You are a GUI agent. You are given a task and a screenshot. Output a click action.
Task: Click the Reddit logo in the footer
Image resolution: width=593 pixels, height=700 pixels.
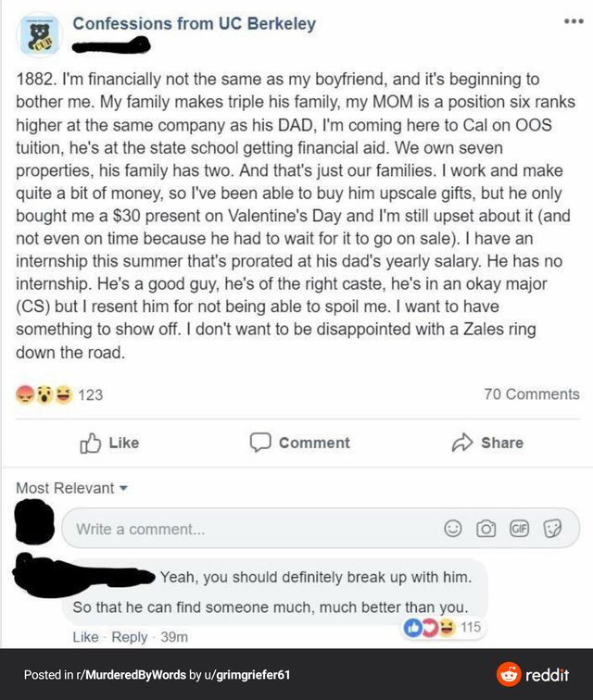(536, 674)
